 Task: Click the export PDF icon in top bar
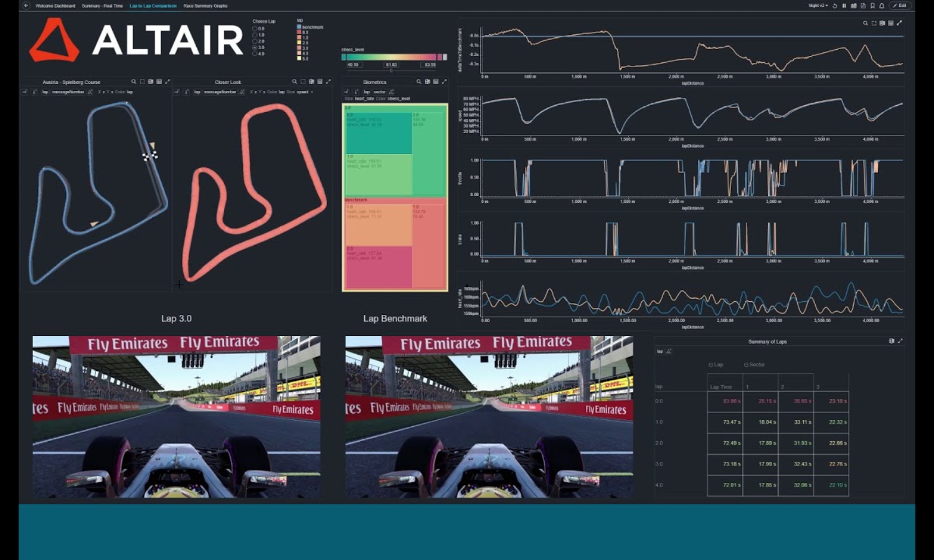[x=863, y=6]
